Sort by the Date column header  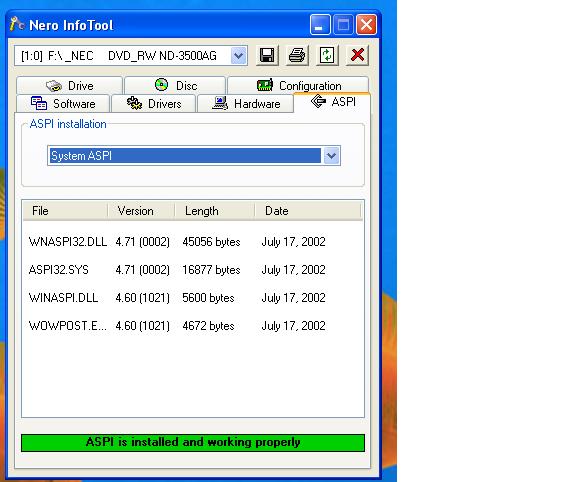308,211
